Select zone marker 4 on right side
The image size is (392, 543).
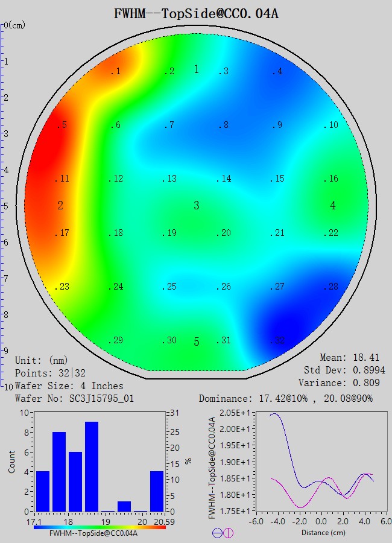333,206
